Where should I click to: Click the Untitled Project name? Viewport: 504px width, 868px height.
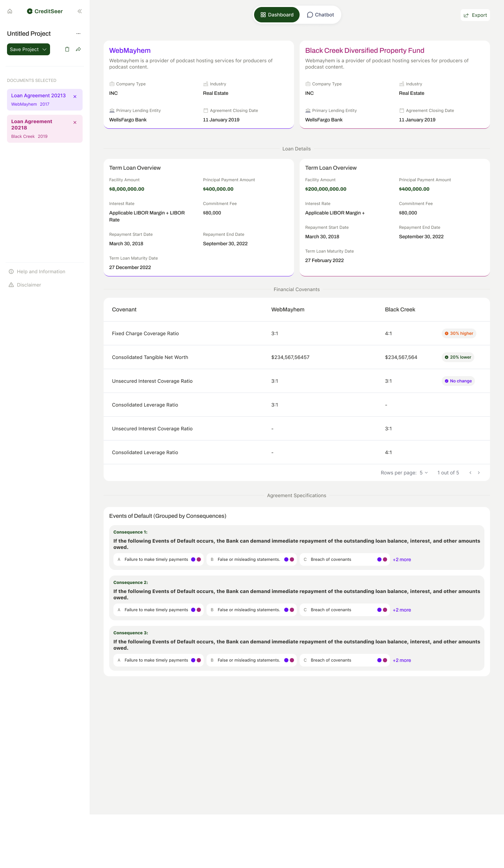pyautogui.click(x=29, y=34)
